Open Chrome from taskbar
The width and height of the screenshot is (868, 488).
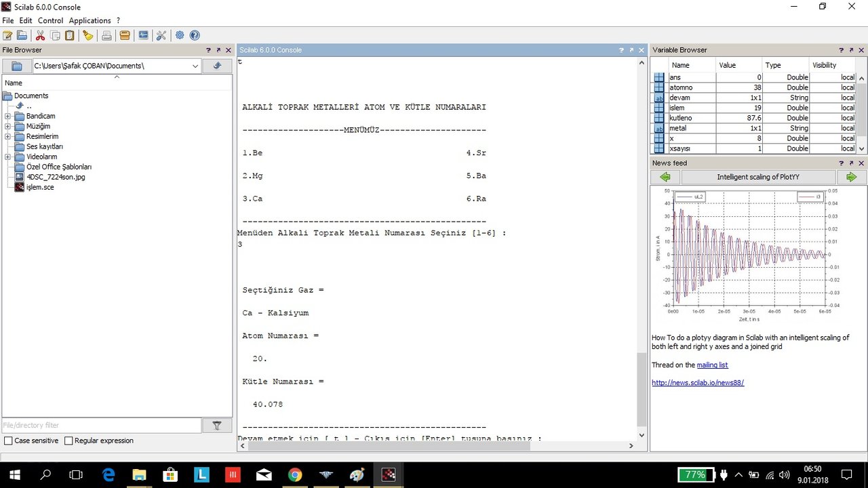click(x=294, y=474)
